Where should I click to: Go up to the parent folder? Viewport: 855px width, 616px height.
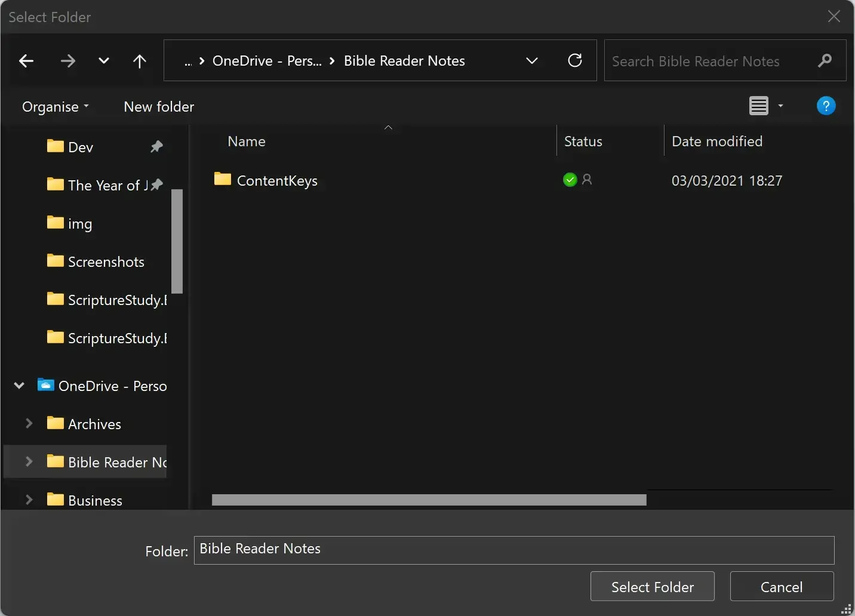tap(139, 60)
